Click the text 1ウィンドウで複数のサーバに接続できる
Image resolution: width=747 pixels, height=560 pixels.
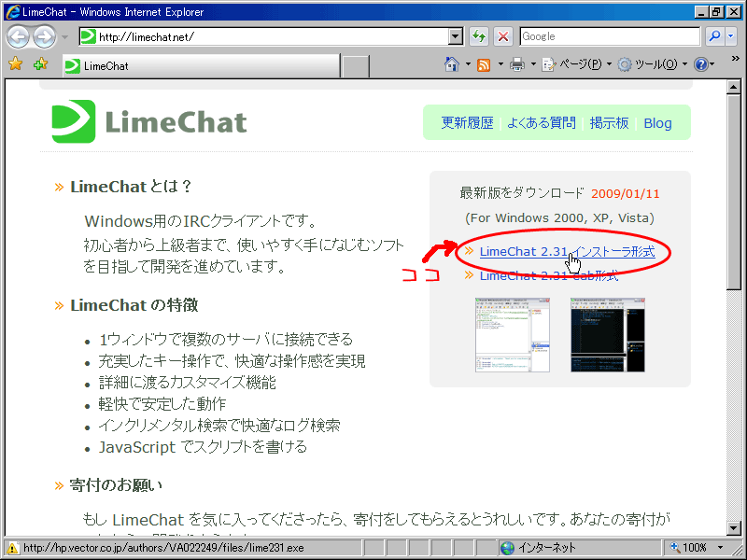[225, 339]
